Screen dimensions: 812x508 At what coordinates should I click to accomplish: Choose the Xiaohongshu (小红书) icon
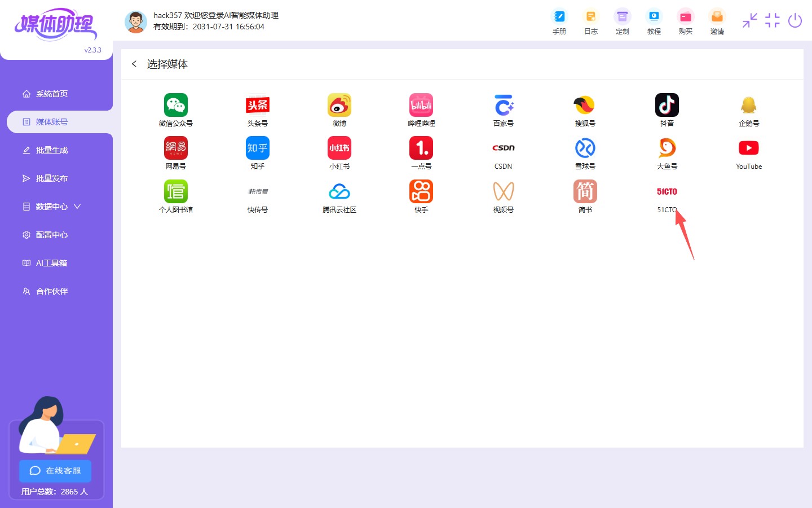click(339, 148)
